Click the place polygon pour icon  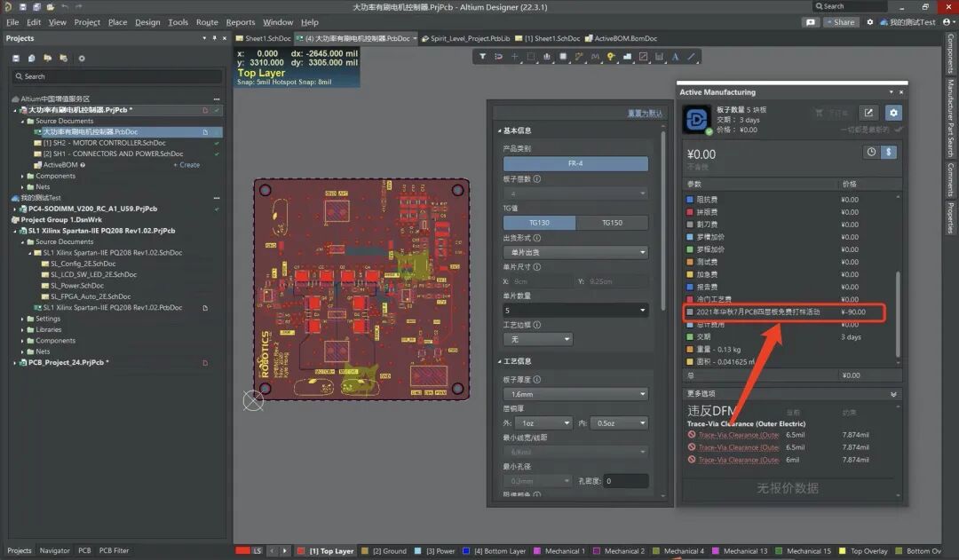coord(627,56)
